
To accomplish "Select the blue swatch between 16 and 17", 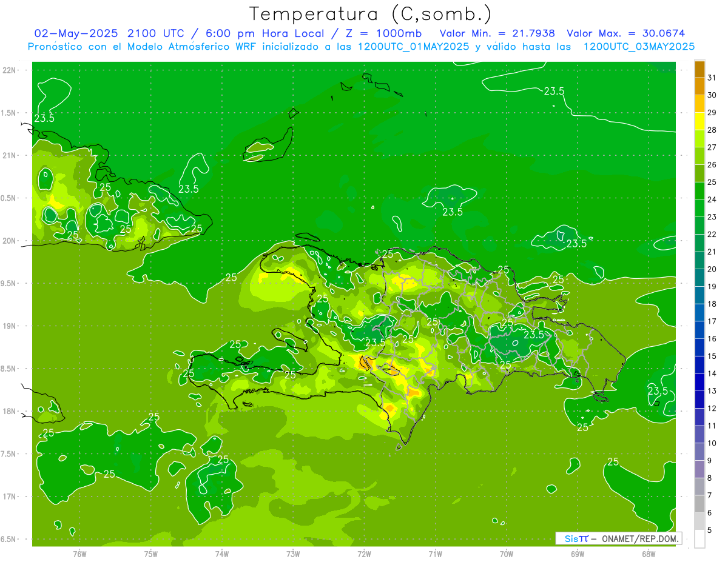I will [x=699, y=330].
